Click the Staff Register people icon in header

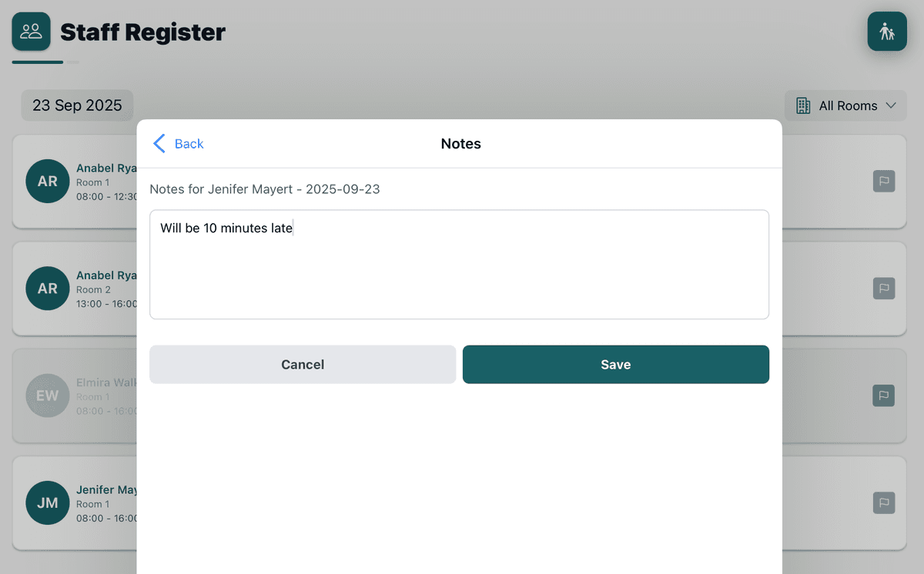(32, 31)
